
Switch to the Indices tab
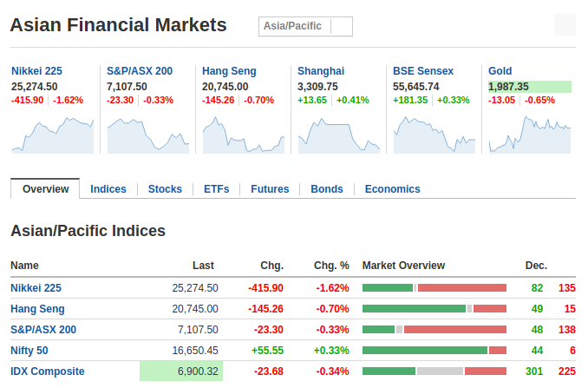pos(108,188)
